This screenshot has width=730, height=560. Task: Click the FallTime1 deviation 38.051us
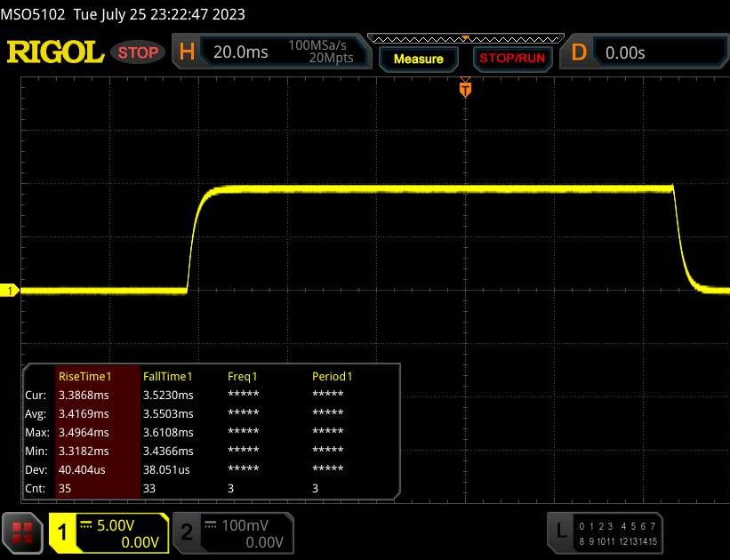pos(166,469)
